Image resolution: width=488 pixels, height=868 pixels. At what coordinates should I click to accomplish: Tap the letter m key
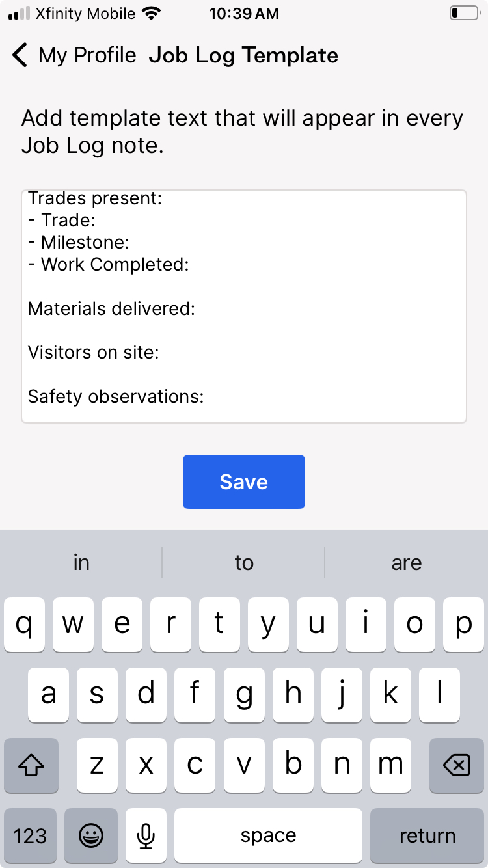click(390, 766)
